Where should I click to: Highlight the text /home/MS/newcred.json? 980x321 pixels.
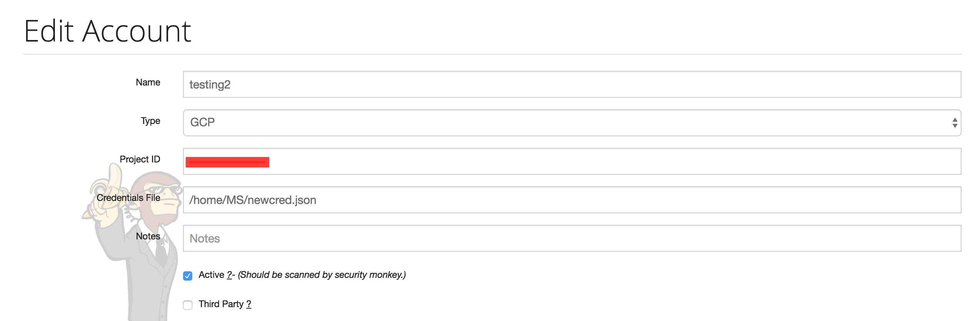pos(253,200)
